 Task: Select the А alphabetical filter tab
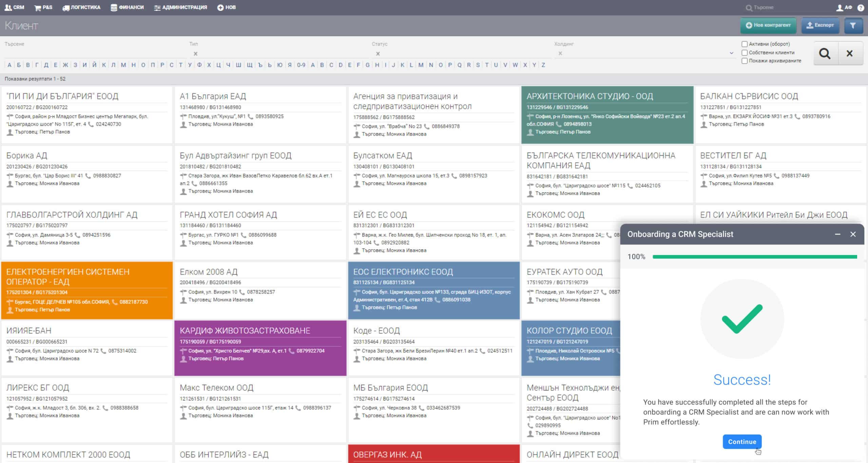8,65
